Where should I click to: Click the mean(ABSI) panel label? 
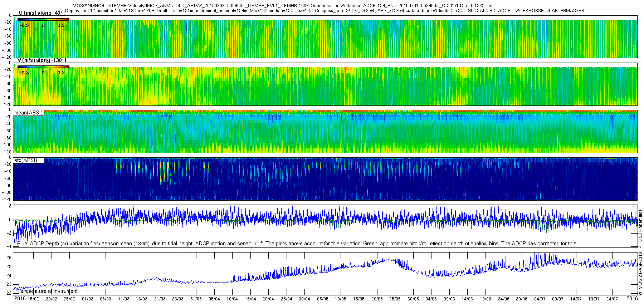tap(29, 113)
